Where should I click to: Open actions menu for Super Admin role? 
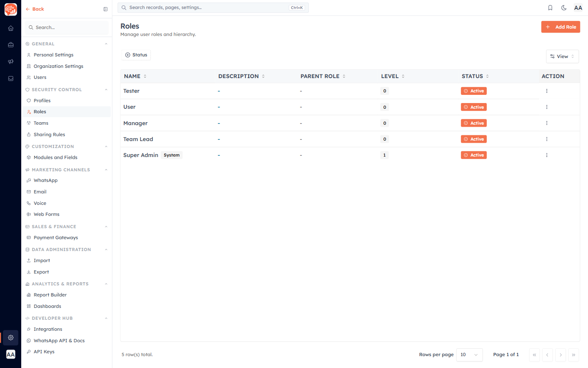(x=547, y=155)
